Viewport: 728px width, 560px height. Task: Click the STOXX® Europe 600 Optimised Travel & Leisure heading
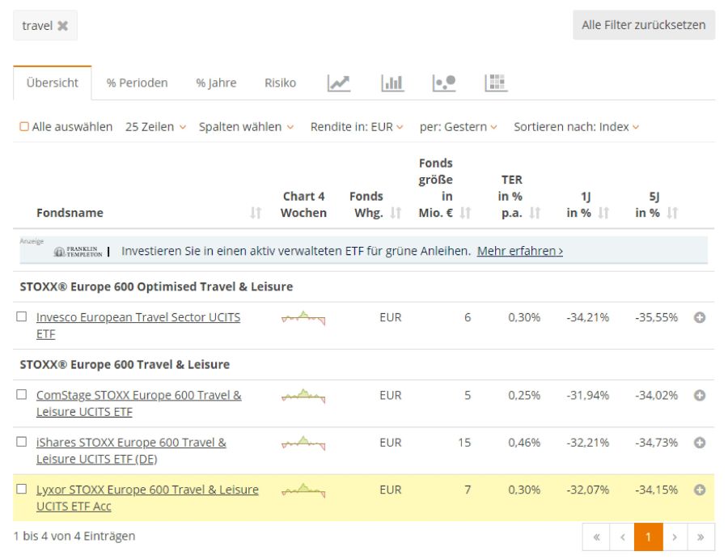tap(156, 286)
